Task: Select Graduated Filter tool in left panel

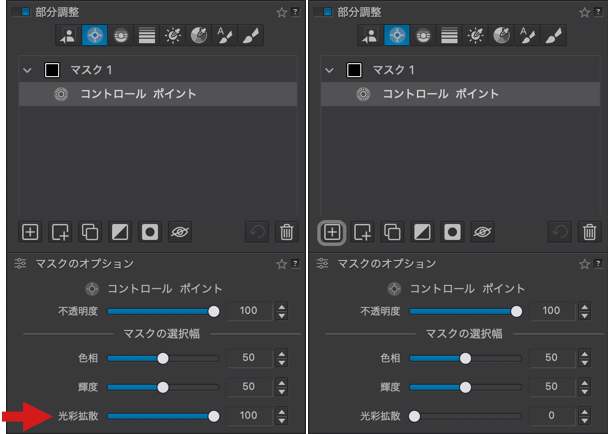Action: pyautogui.click(x=147, y=36)
